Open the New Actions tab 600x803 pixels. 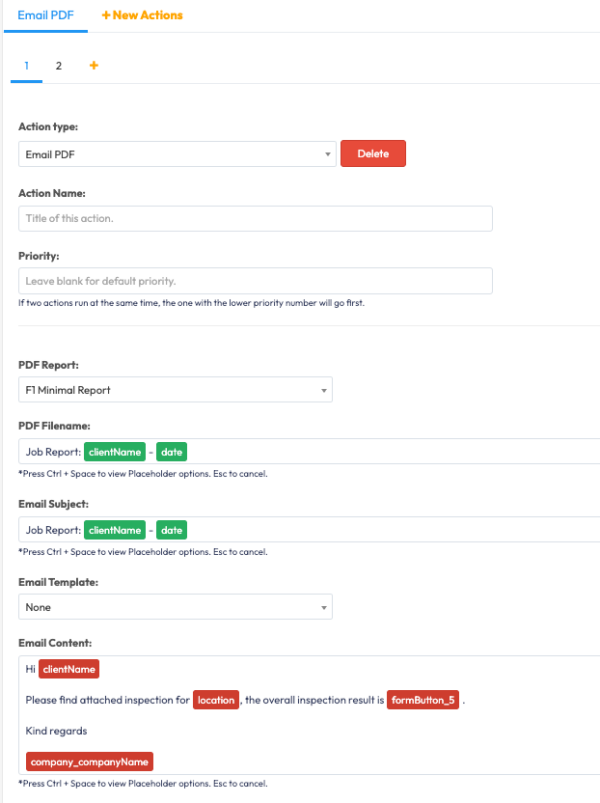click(x=142, y=15)
